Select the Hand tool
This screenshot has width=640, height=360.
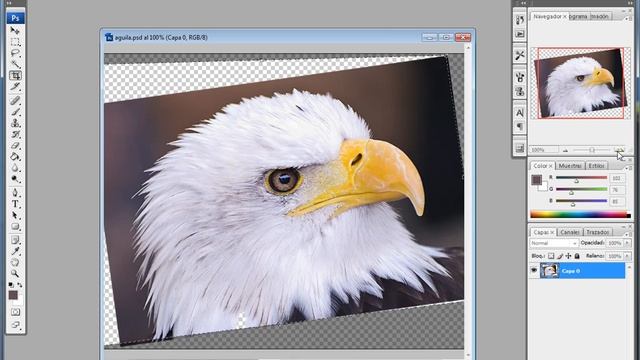pyautogui.click(x=16, y=262)
